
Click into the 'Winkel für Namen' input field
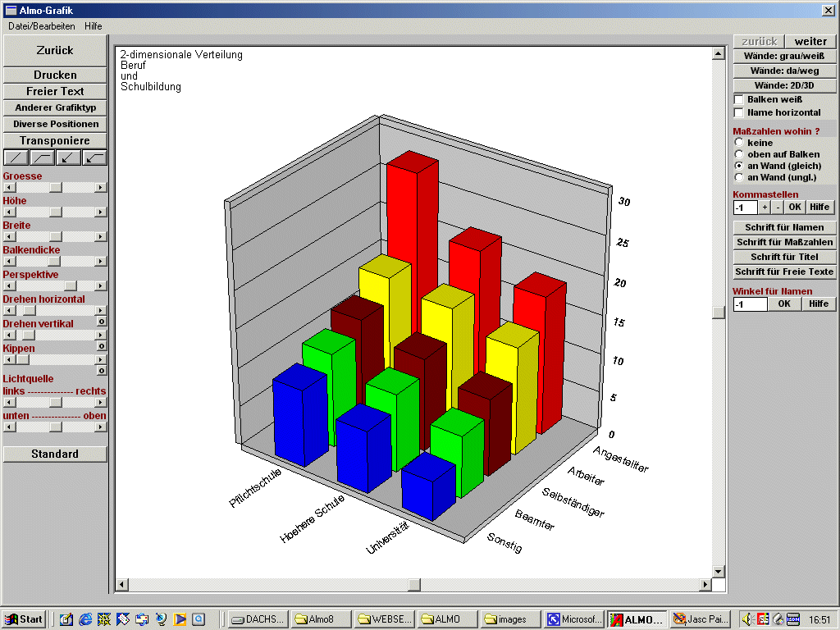750,304
